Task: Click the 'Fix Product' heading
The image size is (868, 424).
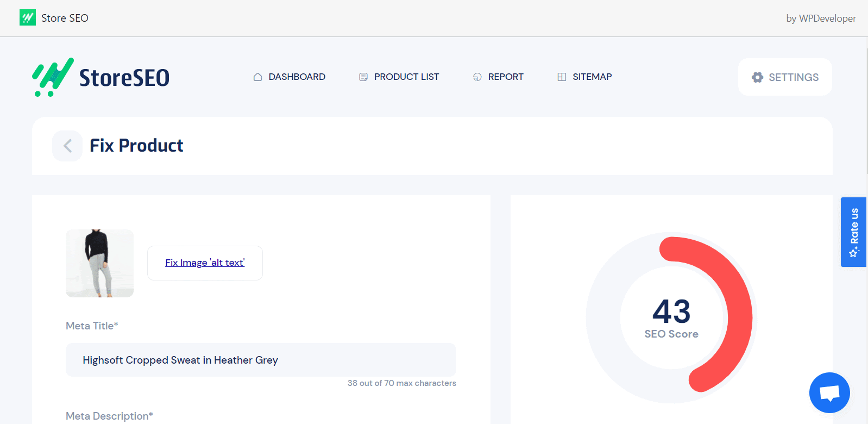Action: click(x=136, y=146)
